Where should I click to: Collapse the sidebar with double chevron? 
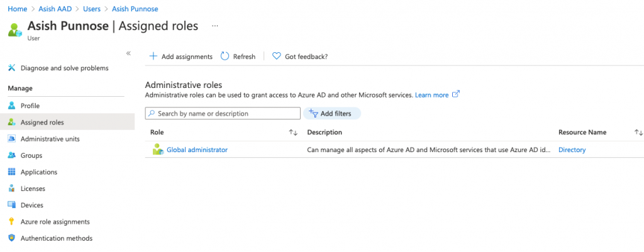[128, 53]
